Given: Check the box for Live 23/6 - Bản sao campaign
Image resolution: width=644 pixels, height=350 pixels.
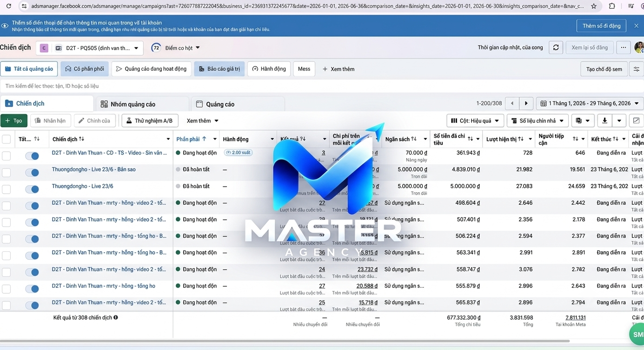Looking at the screenshot, I should [x=7, y=172].
